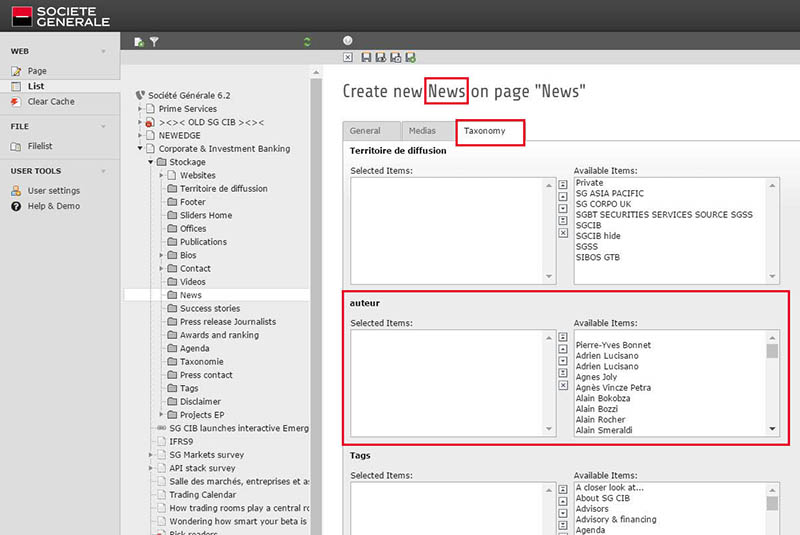800x535 pixels.
Task: Click the Tags available items scrollbar thumb
Action: [772, 503]
